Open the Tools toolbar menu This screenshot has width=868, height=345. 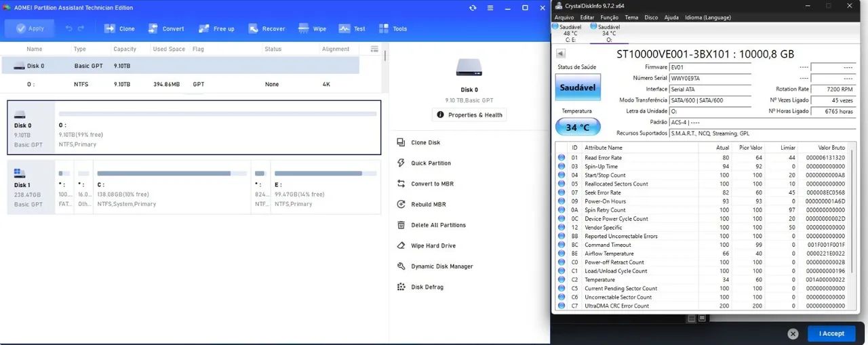[x=393, y=28]
